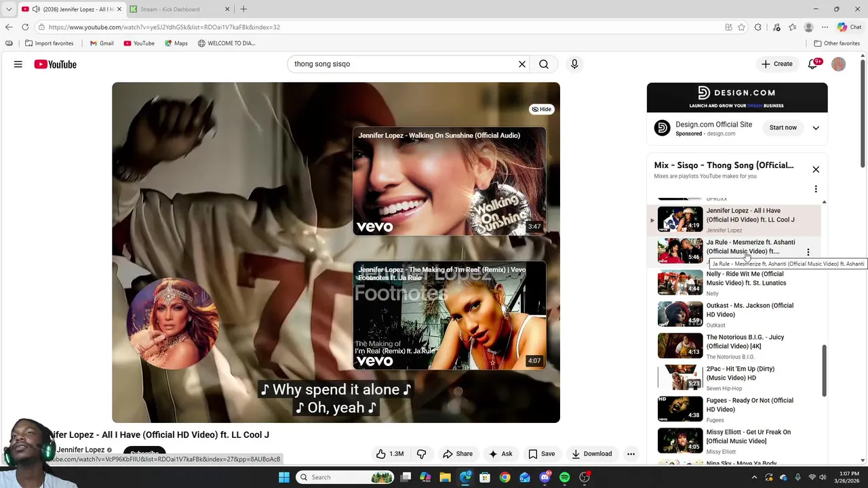The width and height of the screenshot is (868, 488).
Task: Open the WELCOME TO DIA bookmark
Action: coord(226,43)
